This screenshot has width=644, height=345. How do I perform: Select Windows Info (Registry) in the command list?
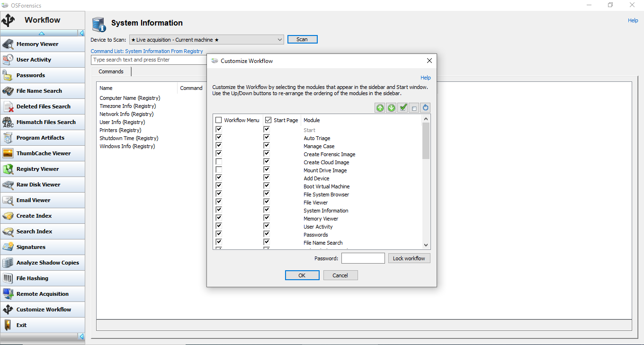pyautogui.click(x=127, y=146)
